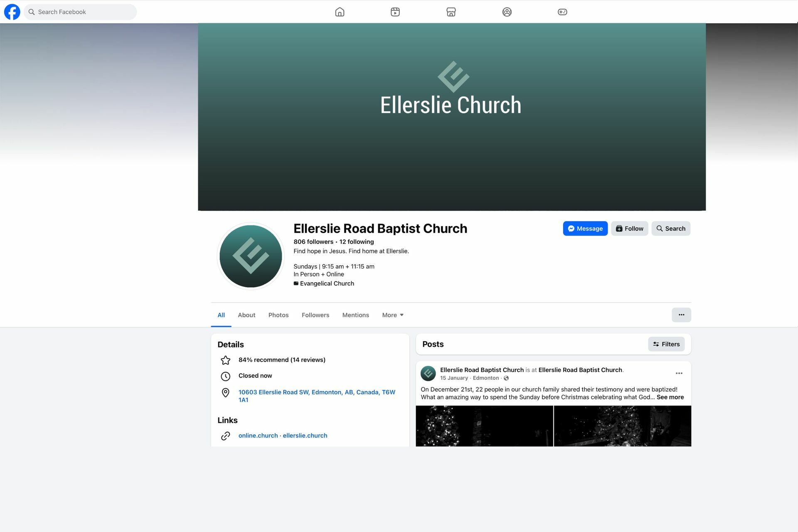Click the 15 January post date
798x532 pixels.
454,378
